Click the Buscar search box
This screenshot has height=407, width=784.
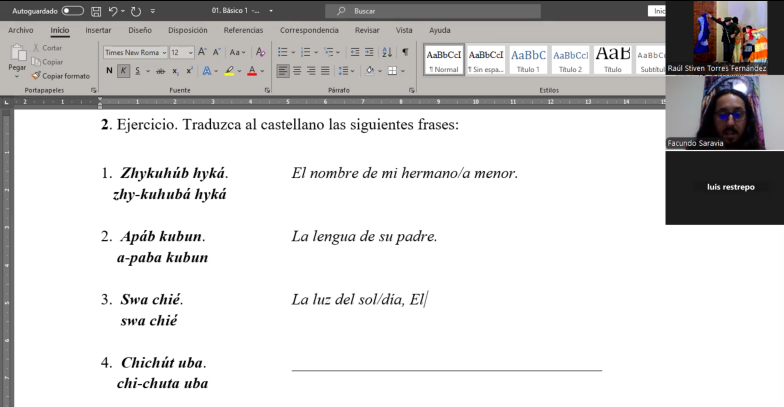click(432, 11)
